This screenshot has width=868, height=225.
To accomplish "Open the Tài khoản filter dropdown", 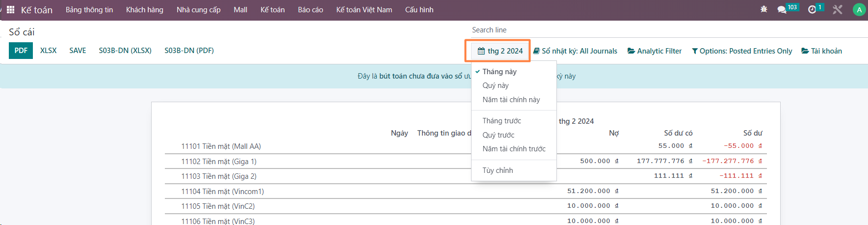I will coord(822,51).
